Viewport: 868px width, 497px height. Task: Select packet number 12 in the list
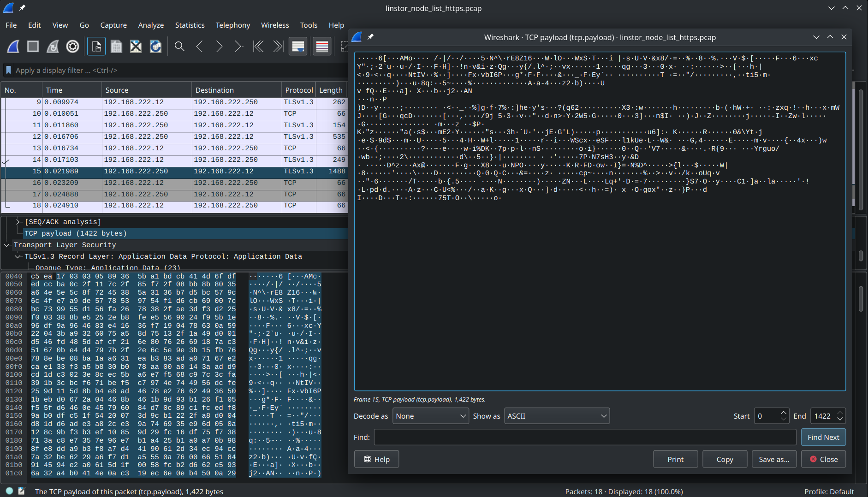coord(138,136)
